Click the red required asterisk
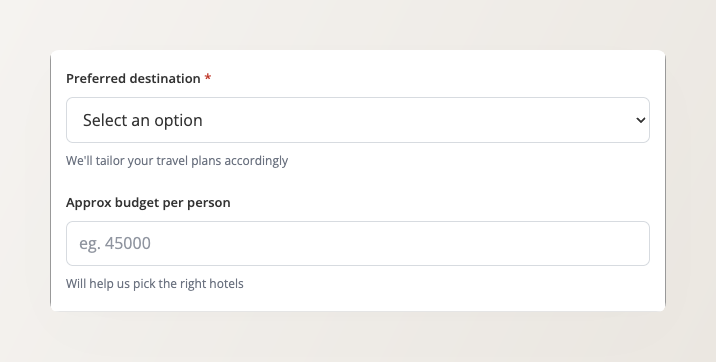The width and height of the screenshot is (716, 362). (x=208, y=77)
